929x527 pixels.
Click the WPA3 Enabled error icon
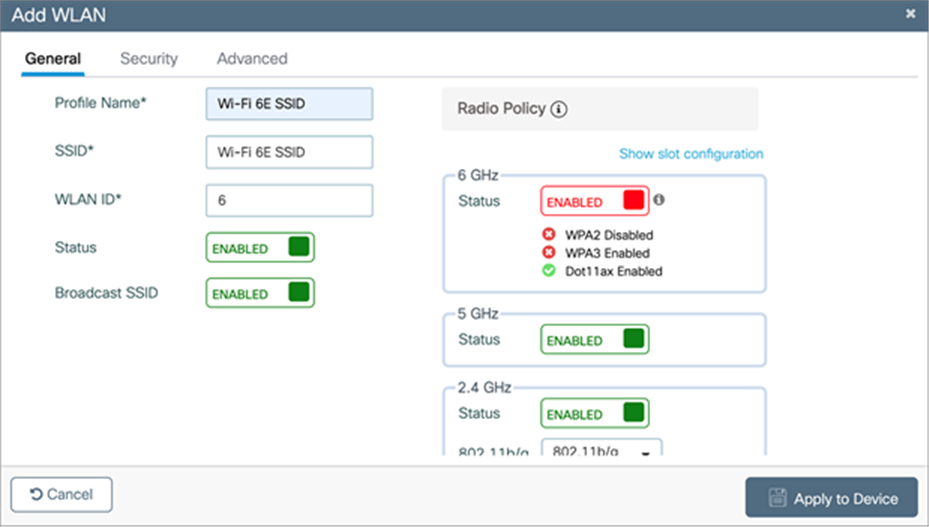pyautogui.click(x=549, y=253)
